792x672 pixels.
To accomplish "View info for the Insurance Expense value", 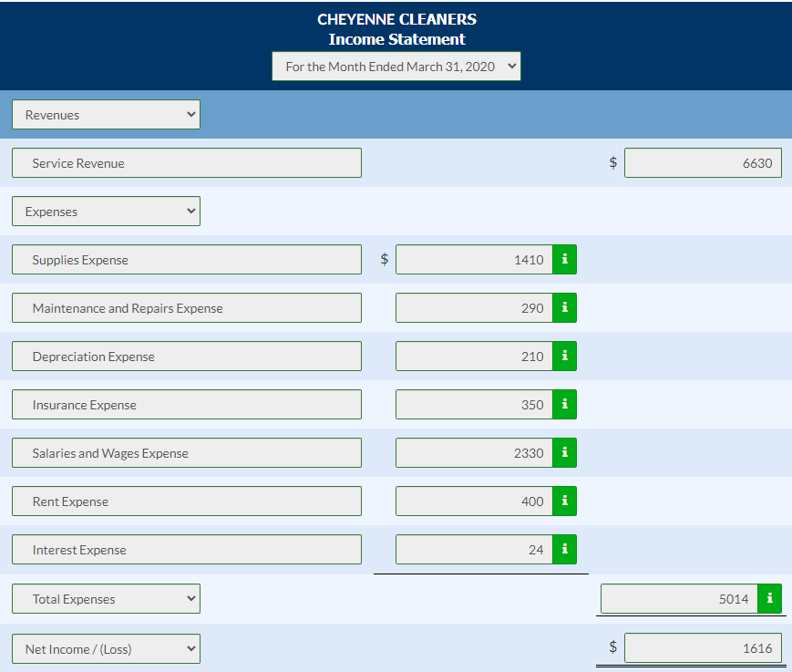I will 564,404.
